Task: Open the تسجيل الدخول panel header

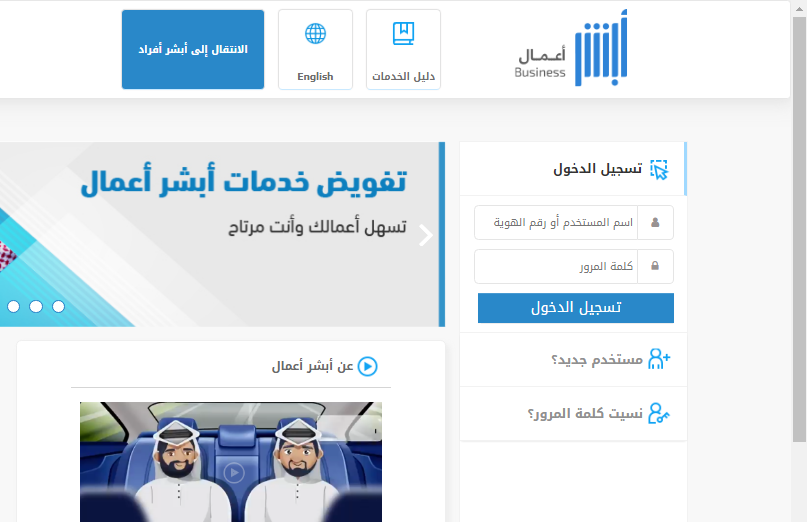Action: [597, 169]
